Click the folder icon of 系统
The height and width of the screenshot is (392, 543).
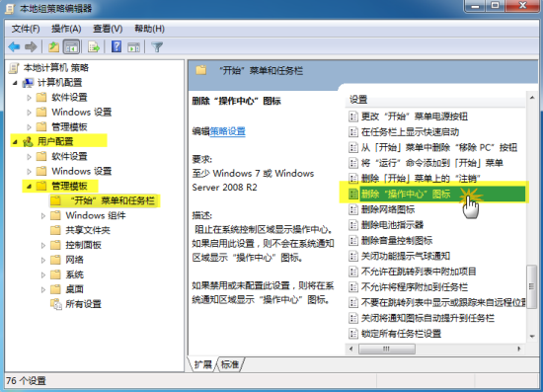[x=55, y=274]
